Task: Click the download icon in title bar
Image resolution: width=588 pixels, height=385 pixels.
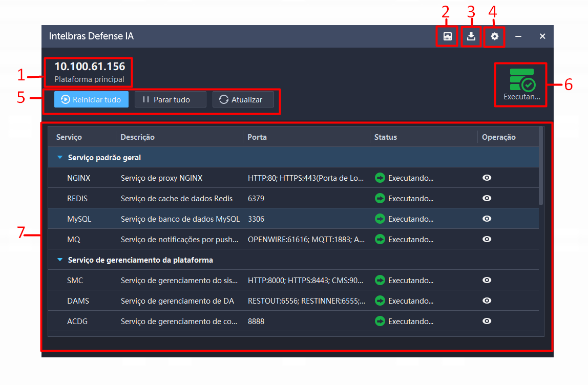Action: (x=471, y=36)
